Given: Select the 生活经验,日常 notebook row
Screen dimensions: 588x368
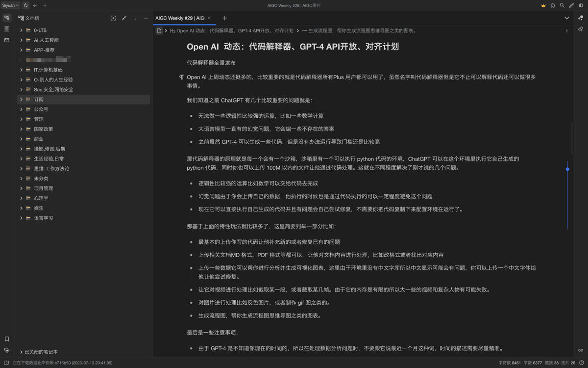Looking at the screenshot, I should [x=83, y=158].
